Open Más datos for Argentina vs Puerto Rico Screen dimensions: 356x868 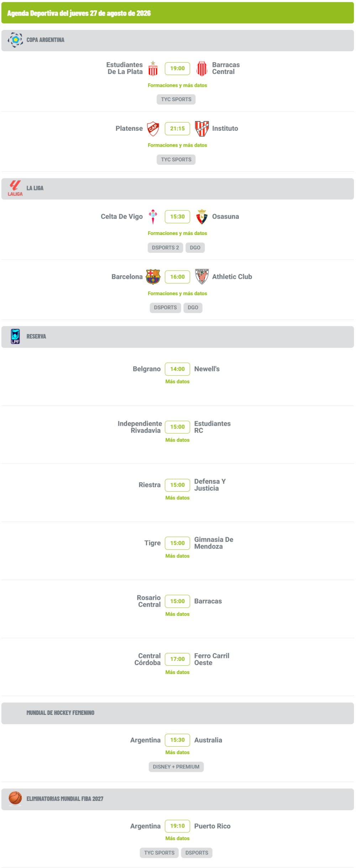(x=177, y=838)
